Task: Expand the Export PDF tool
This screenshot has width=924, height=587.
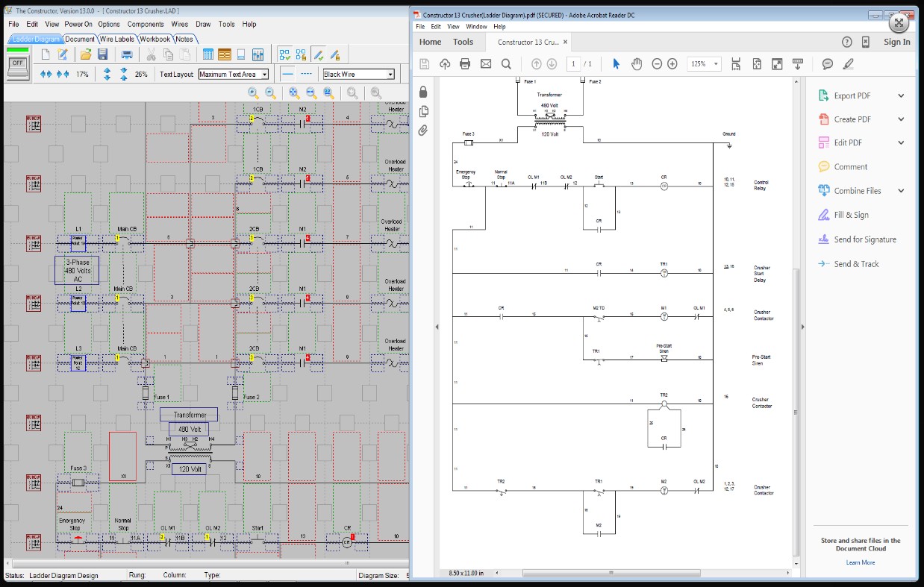Action: (901, 95)
